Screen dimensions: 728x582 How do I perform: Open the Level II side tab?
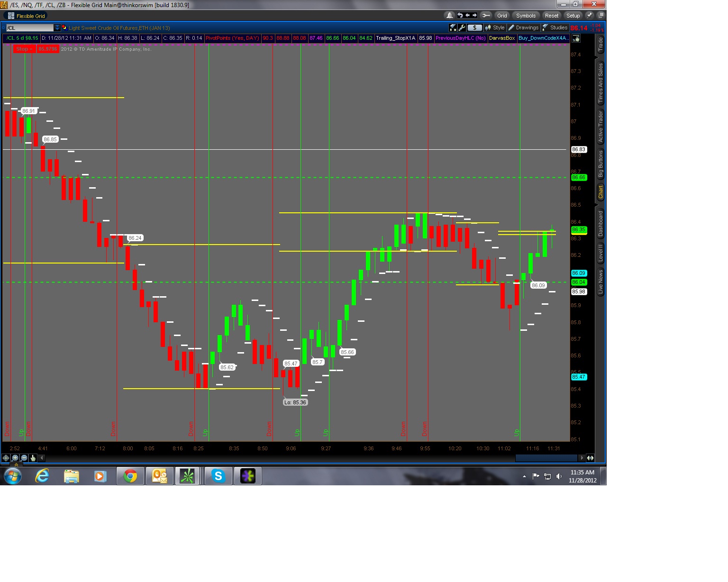click(x=601, y=253)
